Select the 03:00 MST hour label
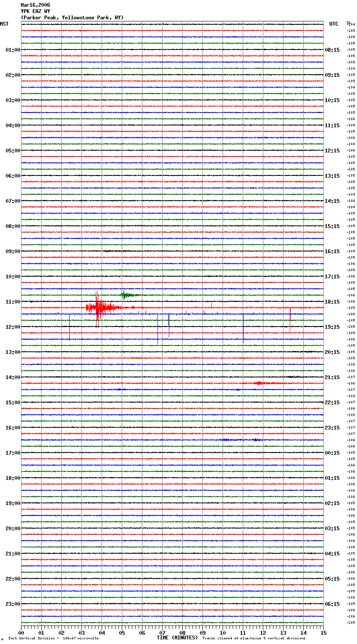This screenshot has height=644, width=357. click(13, 100)
